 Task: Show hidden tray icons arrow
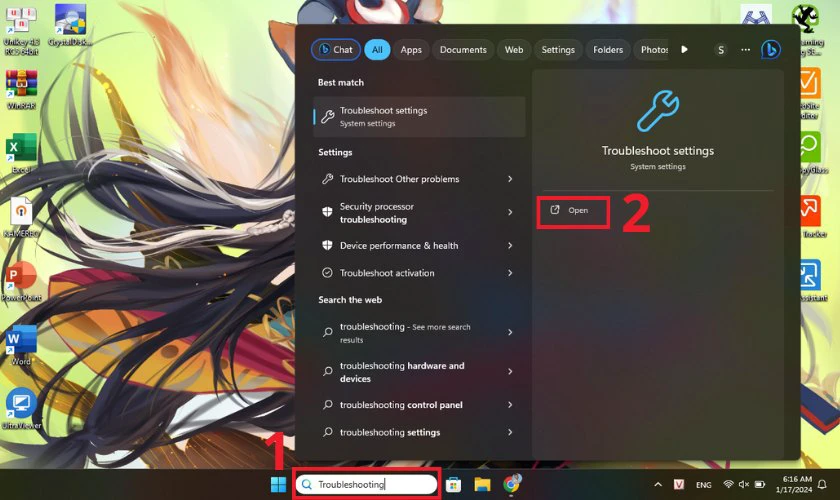(658, 485)
